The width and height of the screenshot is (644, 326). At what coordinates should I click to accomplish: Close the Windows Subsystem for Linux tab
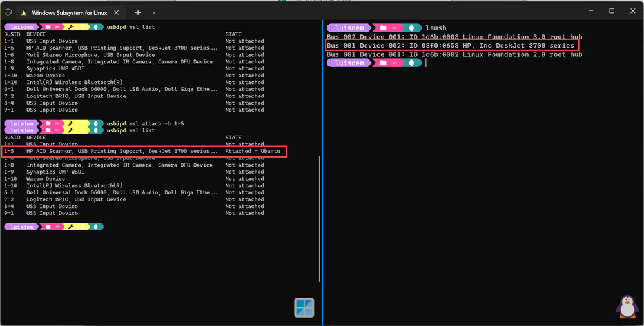point(116,13)
